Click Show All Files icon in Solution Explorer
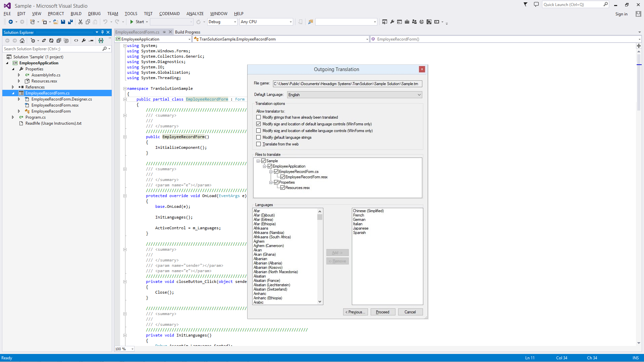This screenshot has height=362, width=644. [66, 41]
